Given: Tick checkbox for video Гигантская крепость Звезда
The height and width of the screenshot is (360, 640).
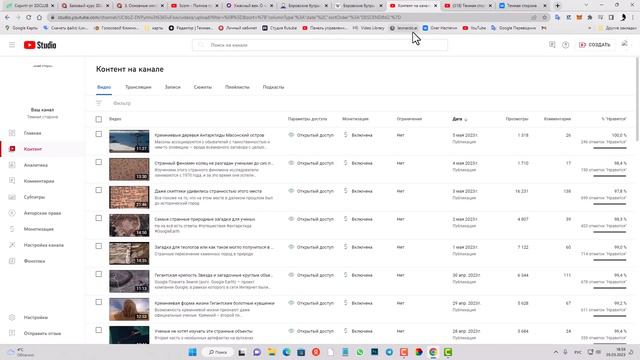Looking at the screenshot, I should click(99, 274).
